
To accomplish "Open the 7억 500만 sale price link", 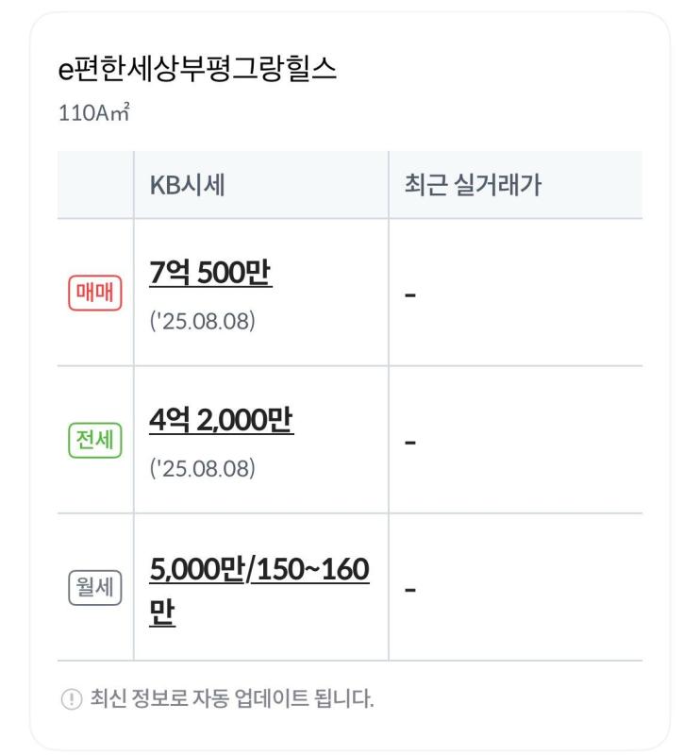I will coord(210,273).
